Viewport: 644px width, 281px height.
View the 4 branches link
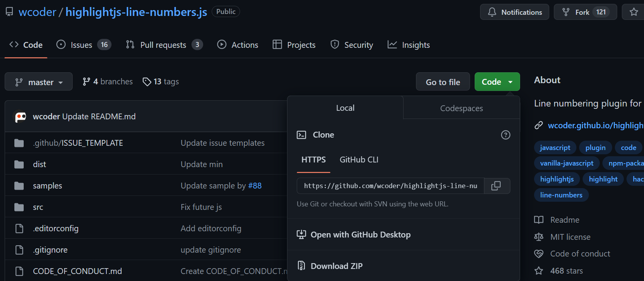108,82
